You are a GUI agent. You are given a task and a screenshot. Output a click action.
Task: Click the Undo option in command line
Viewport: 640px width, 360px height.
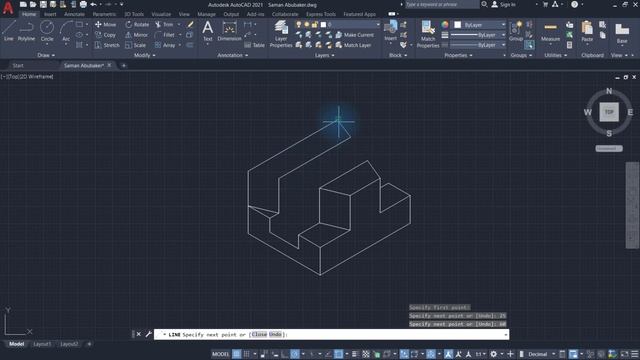pos(275,334)
